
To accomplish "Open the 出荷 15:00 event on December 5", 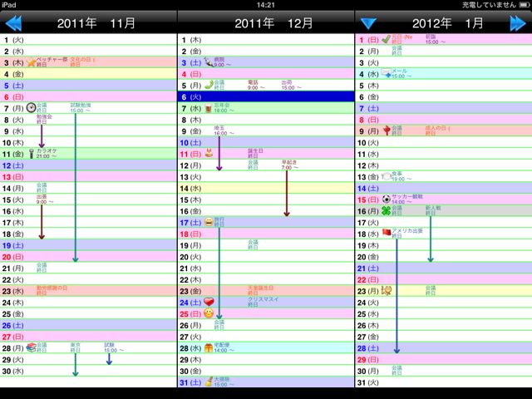I will pyautogui.click(x=291, y=85).
